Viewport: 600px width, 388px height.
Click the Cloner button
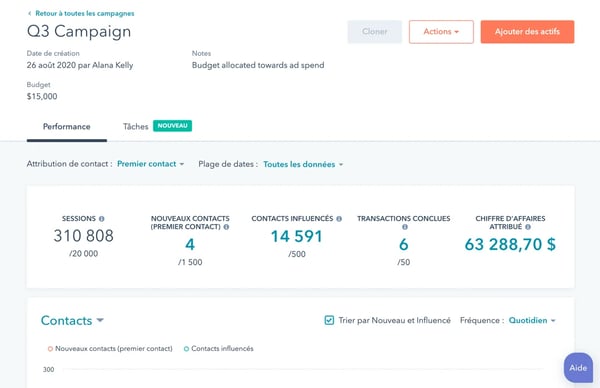[375, 32]
